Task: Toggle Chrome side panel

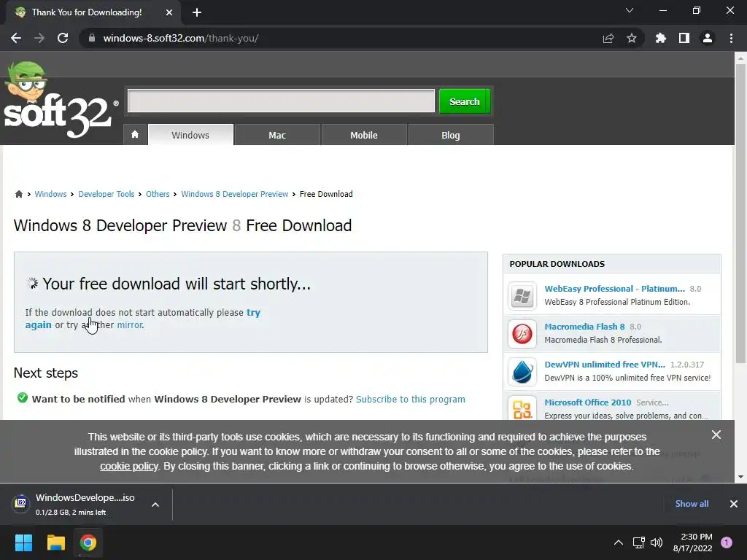Action: point(684,38)
